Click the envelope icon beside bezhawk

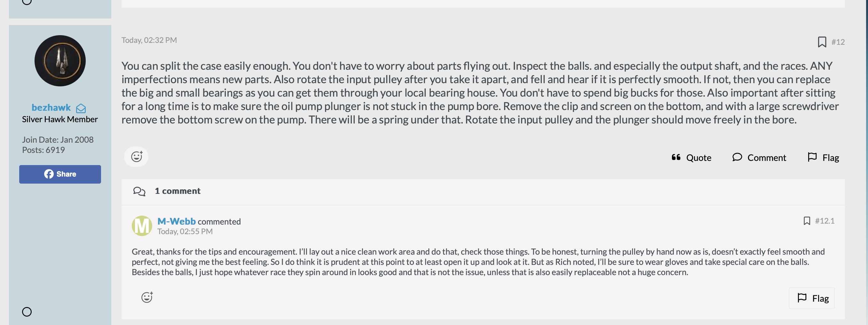coord(81,108)
